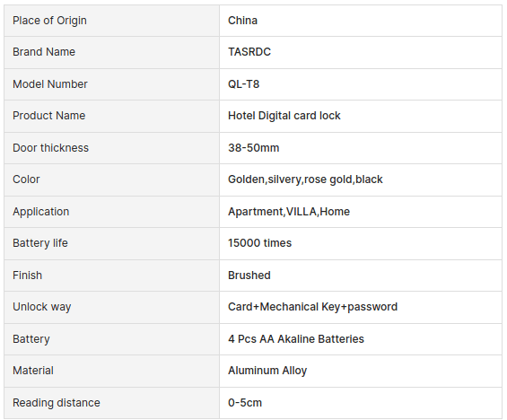This screenshot has width=507, height=420.
Task: Select the Hotel Digital card lock text
Action: (x=284, y=116)
